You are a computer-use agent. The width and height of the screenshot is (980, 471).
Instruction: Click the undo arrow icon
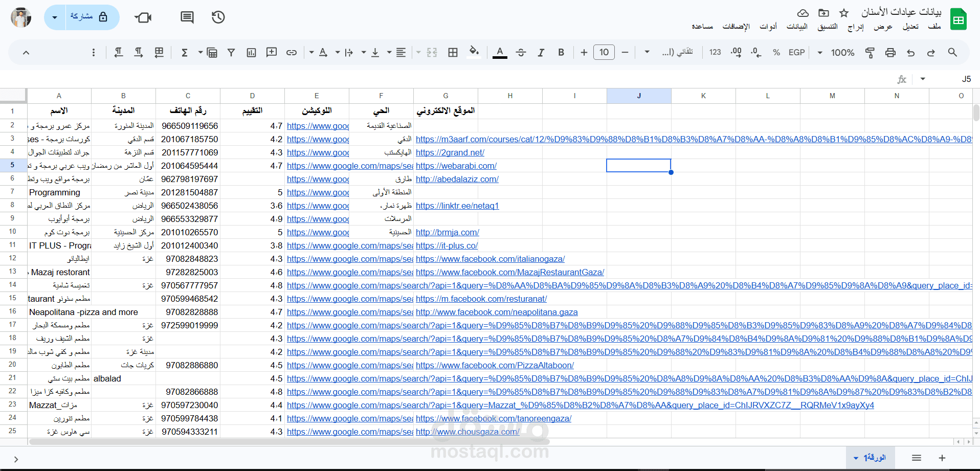[910, 52]
